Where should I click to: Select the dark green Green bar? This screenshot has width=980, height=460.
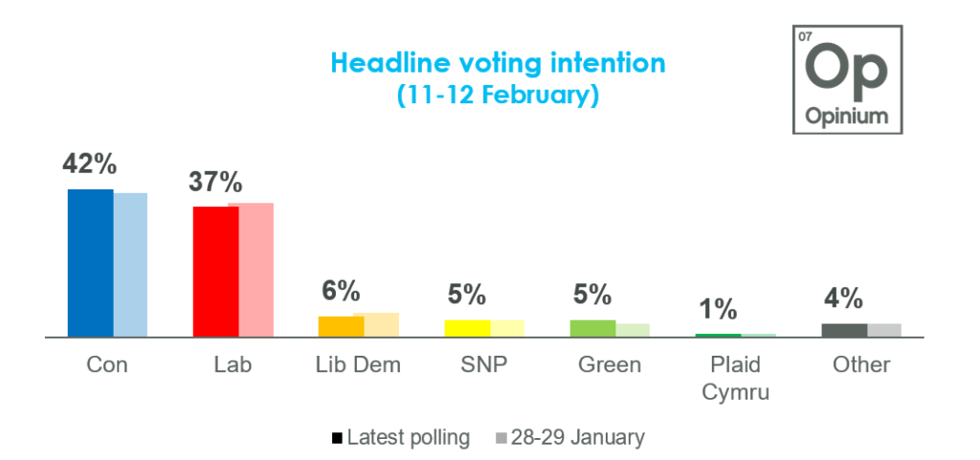pyautogui.click(x=592, y=328)
